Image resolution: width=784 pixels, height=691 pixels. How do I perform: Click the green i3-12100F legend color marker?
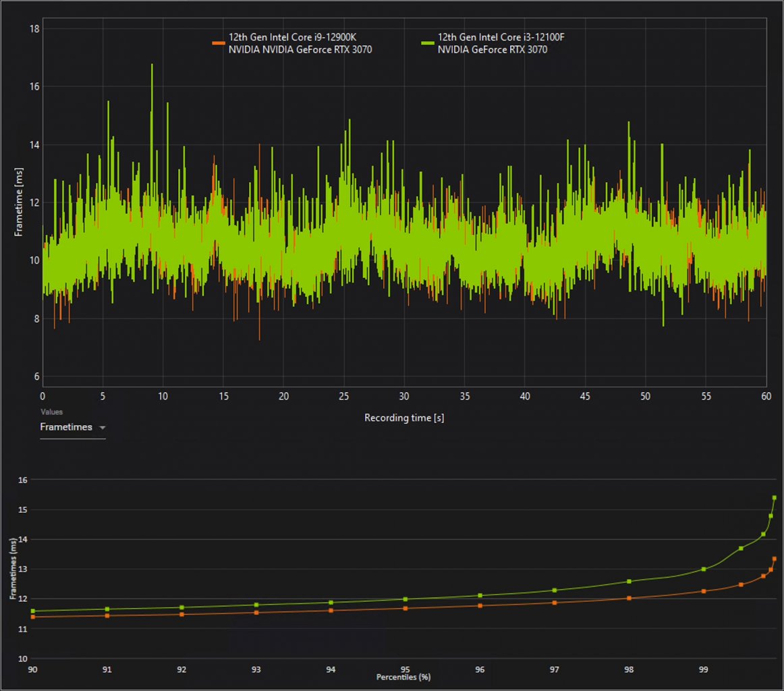point(428,43)
